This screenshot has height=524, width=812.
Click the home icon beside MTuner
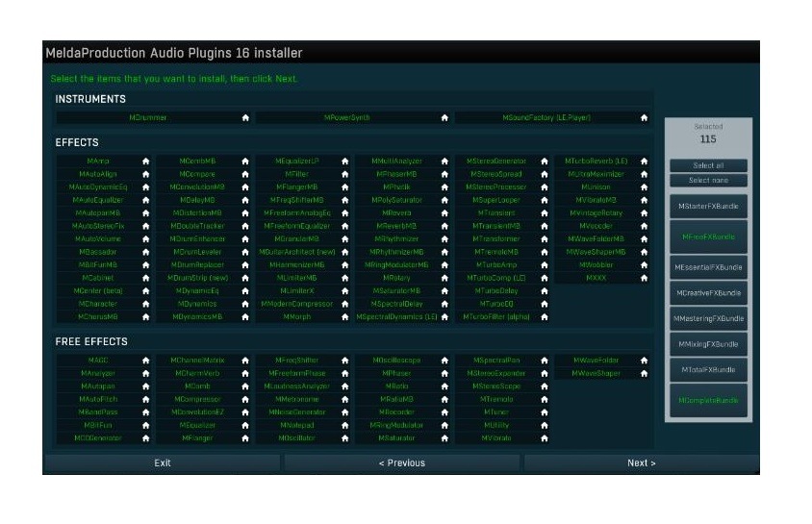[545, 412]
